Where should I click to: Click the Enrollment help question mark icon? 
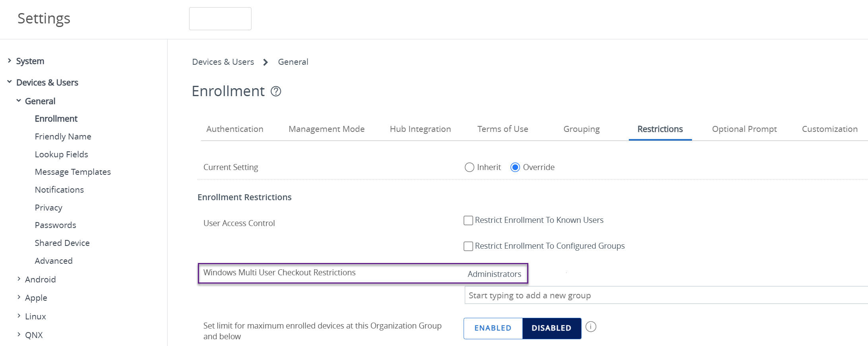click(276, 91)
